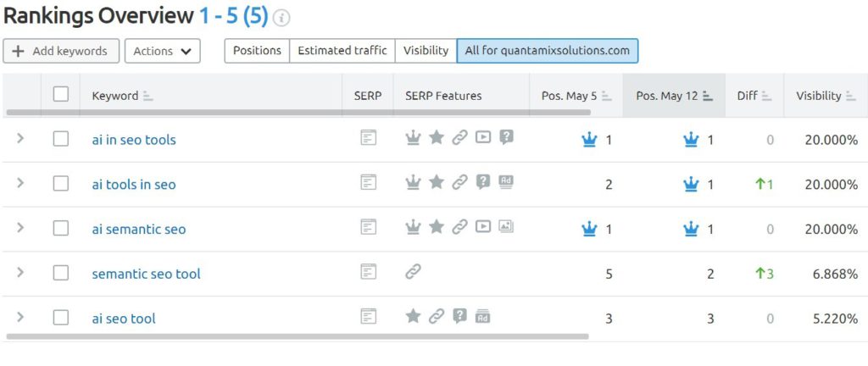Viewport: 868px width, 366px height.
Task: Toggle the select-all checkbox in table header
Action: click(61, 94)
